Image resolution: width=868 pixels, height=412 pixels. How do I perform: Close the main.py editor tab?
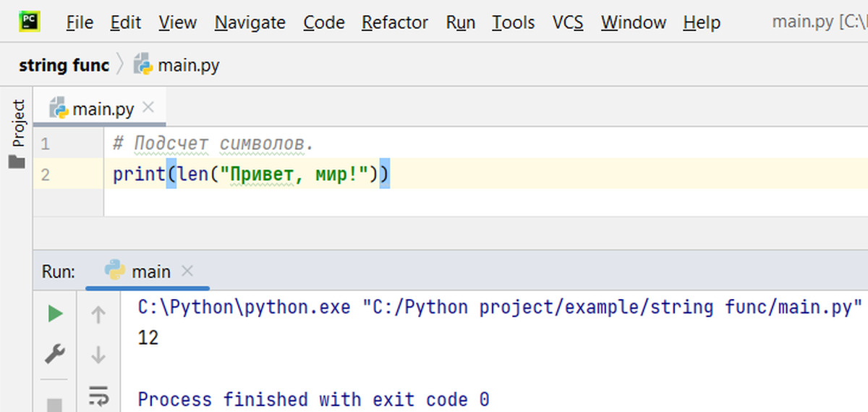(x=149, y=108)
